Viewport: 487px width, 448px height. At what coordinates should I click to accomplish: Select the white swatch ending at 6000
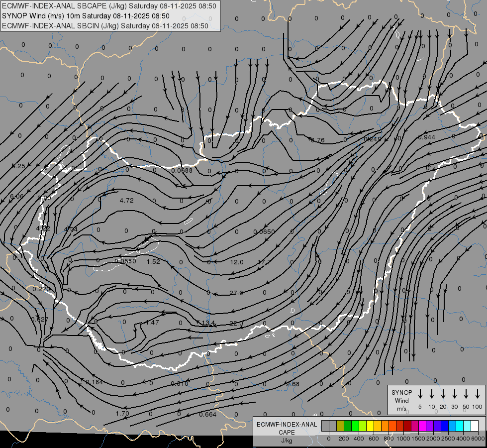coord(475,426)
